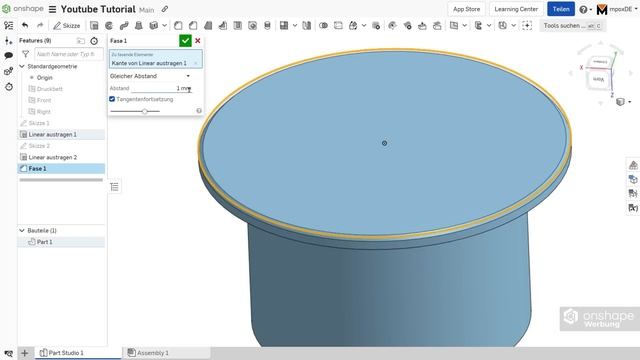Undo the last action
Image resolution: width=640 pixels, height=360 pixels.
tap(25, 26)
